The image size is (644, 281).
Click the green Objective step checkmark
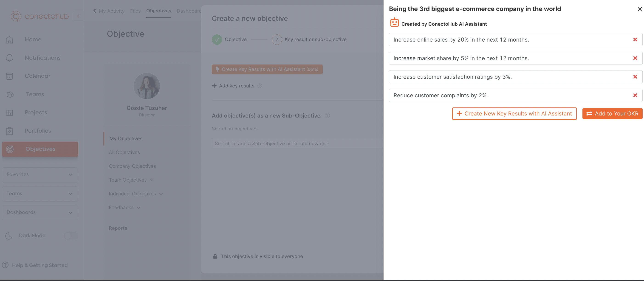[x=217, y=39]
